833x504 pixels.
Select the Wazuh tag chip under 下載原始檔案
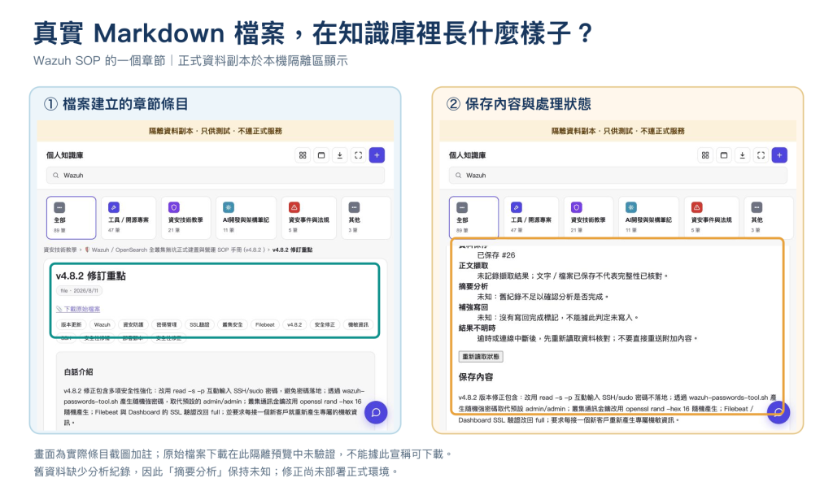[x=102, y=324]
